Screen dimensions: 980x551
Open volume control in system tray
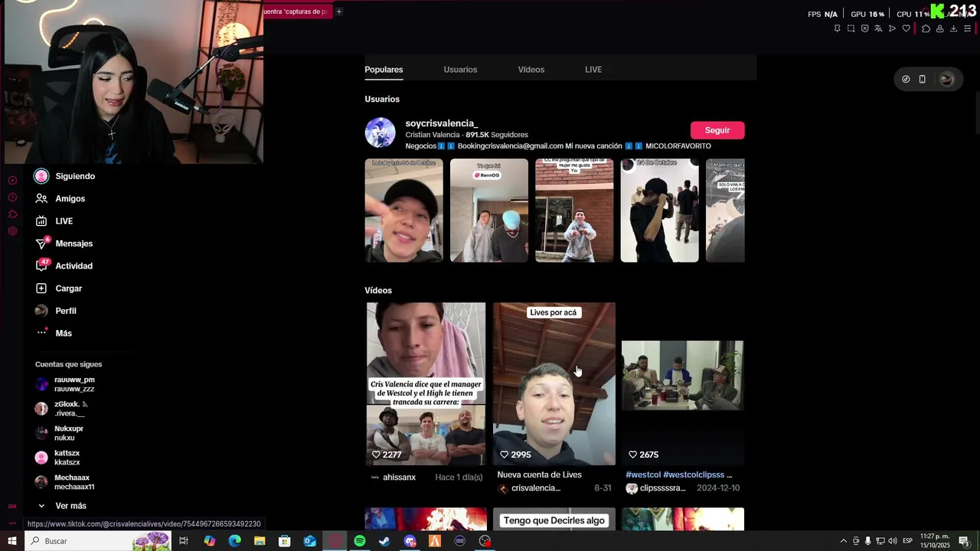click(x=892, y=541)
